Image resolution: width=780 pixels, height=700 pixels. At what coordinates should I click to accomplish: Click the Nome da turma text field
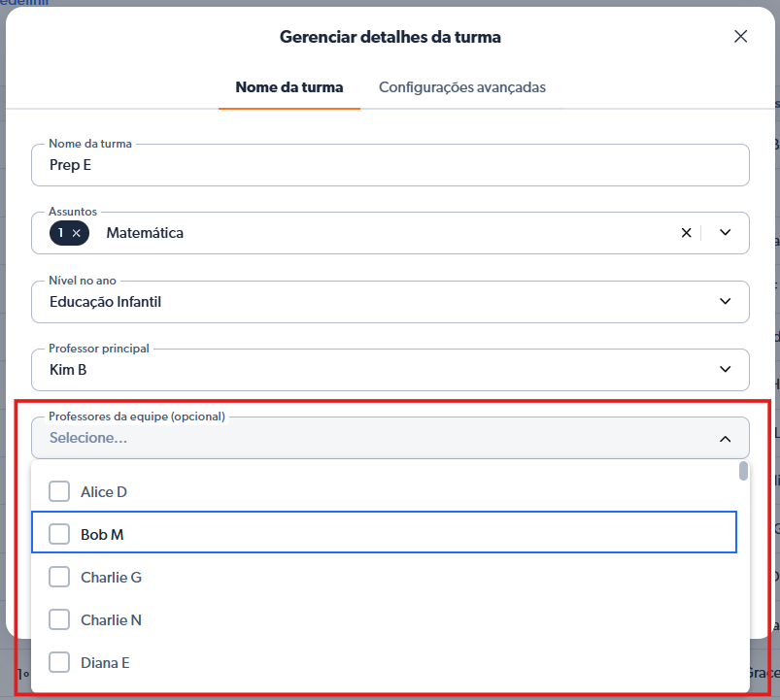coord(389,166)
